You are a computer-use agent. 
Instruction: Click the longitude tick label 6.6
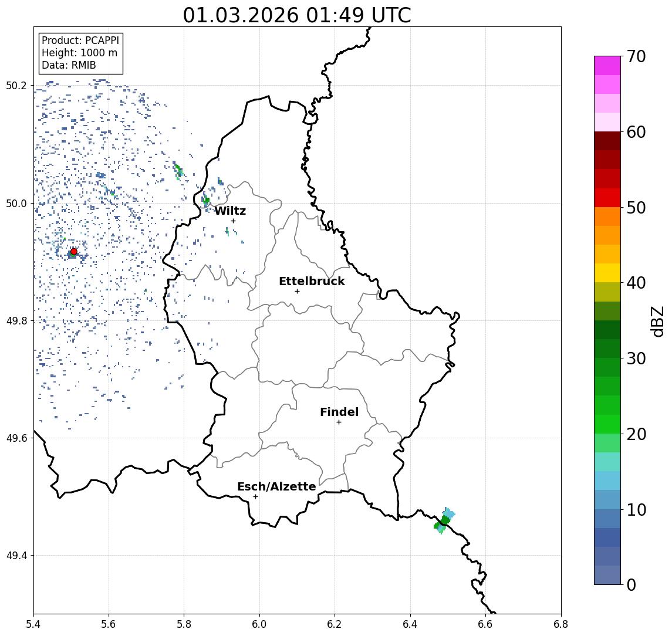(x=485, y=624)
